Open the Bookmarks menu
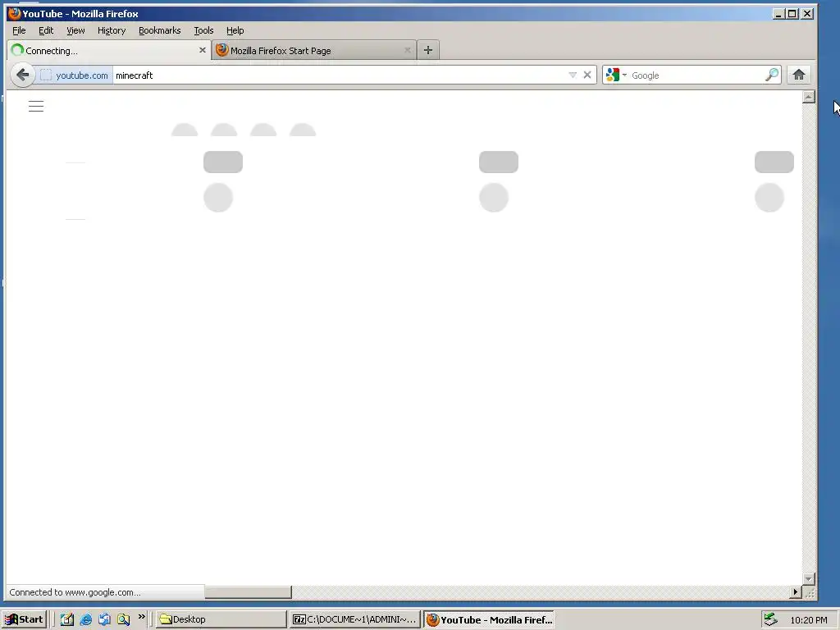This screenshot has width=840, height=630. (x=160, y=30)
